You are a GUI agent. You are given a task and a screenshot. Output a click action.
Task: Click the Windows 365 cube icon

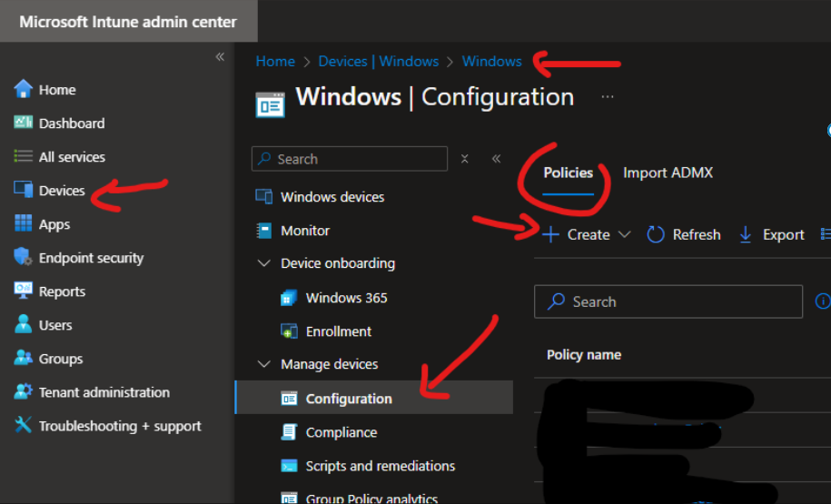pyautogui.click(x=289, y=298)
